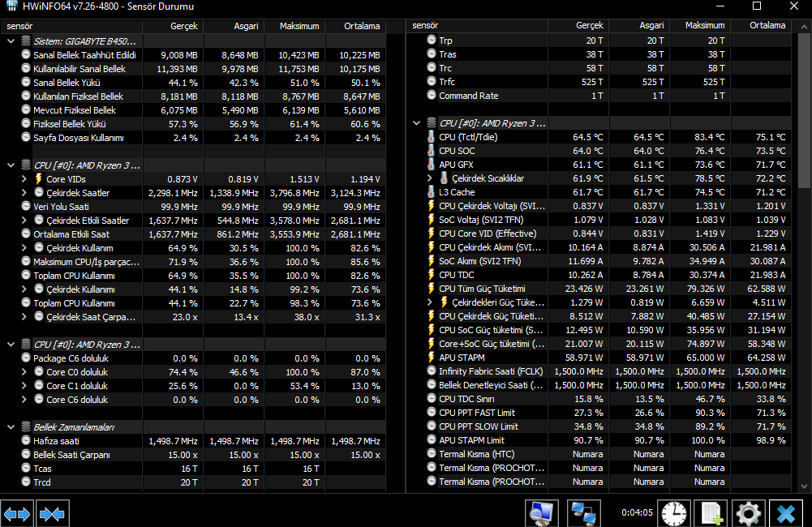Reset the elapsed time clock icon
This screenshot has height=527, width=812.
(x=674, y=513)
